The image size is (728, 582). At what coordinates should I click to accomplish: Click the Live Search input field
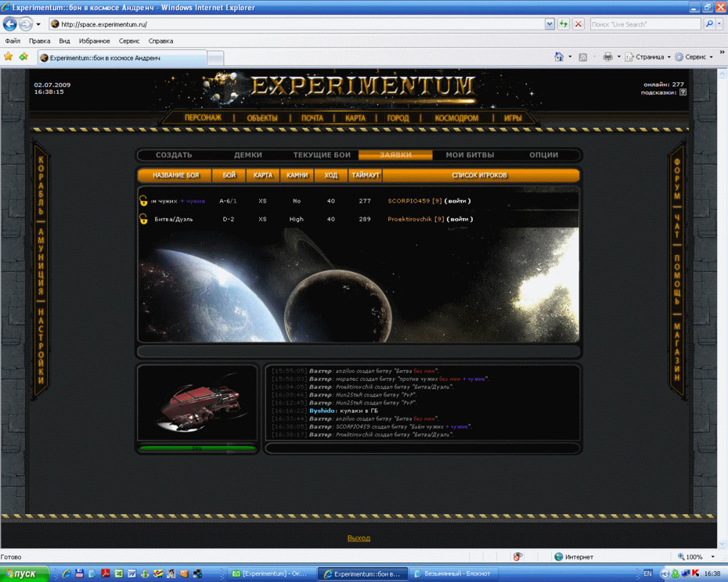point(645,24)
